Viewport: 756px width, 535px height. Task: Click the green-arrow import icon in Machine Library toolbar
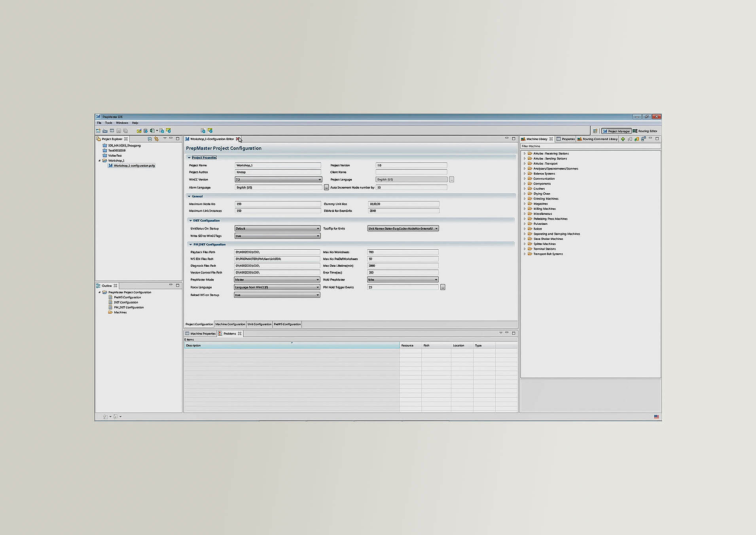[637, 139]
